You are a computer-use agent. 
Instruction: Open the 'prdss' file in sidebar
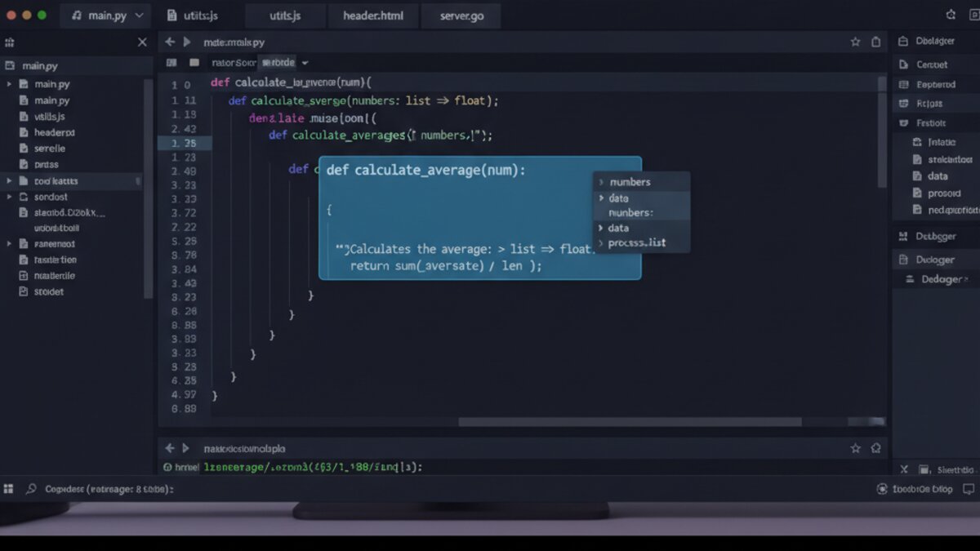tap(47, 164)
